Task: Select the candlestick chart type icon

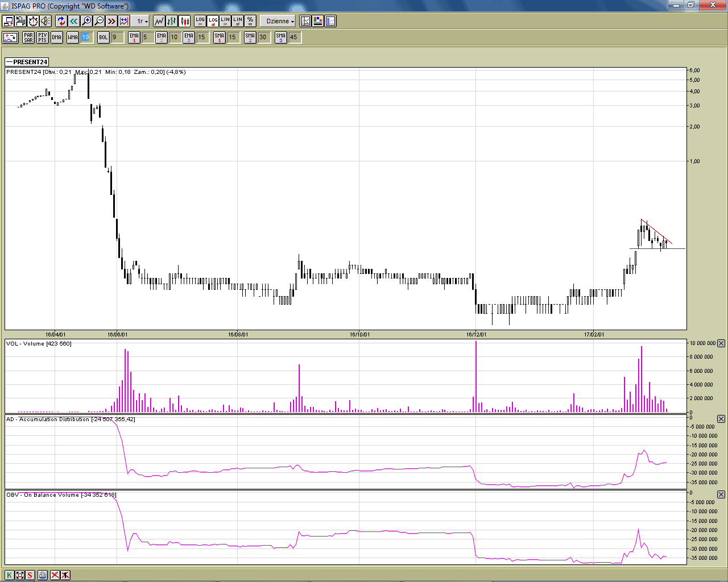Action: click(185, 21)
